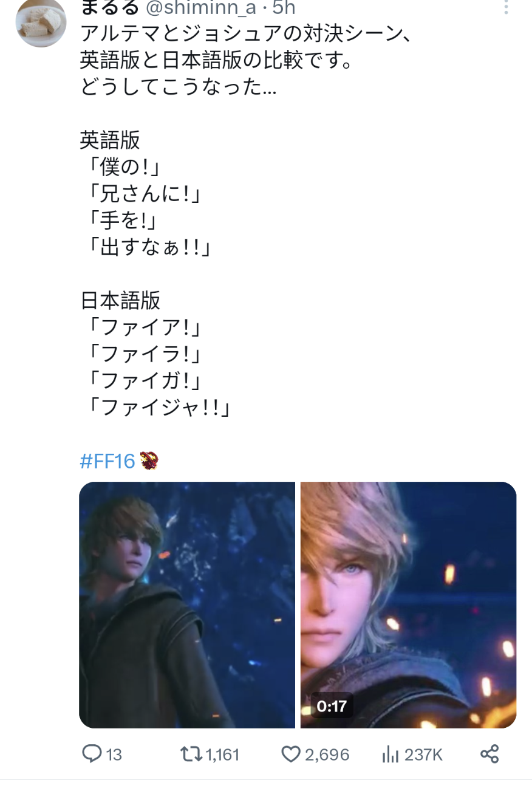Play the right video with 0:17 duration
This screenshot has width=532, height=791.
[x=408, y=604]
